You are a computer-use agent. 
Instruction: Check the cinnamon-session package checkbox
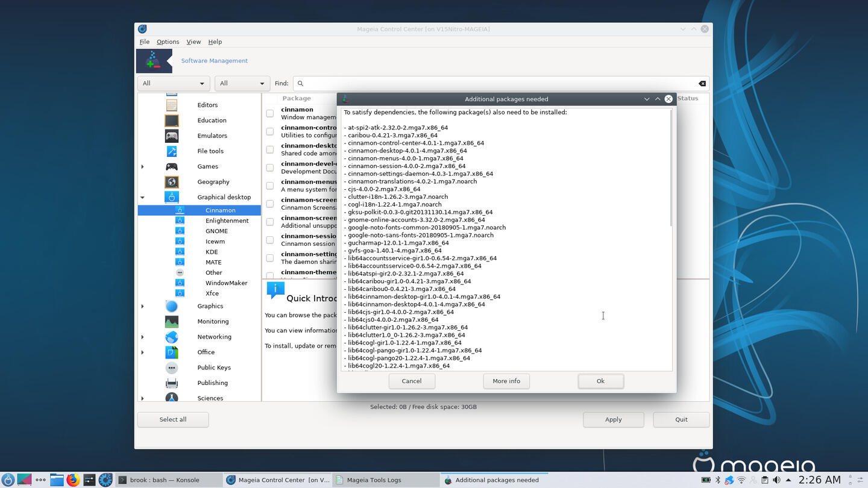click(270, 240)
